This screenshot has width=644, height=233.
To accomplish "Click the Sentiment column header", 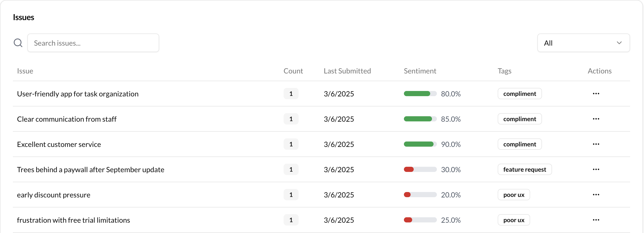I will (x=420, y=71).
